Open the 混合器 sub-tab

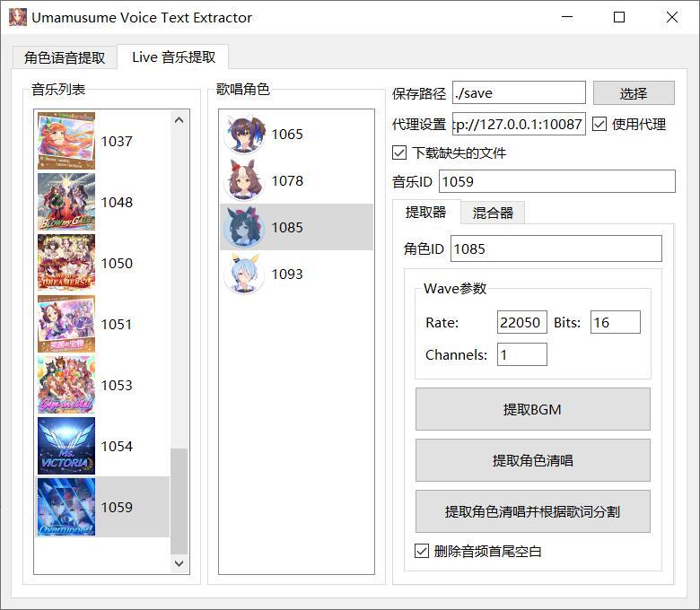(493, 213)
